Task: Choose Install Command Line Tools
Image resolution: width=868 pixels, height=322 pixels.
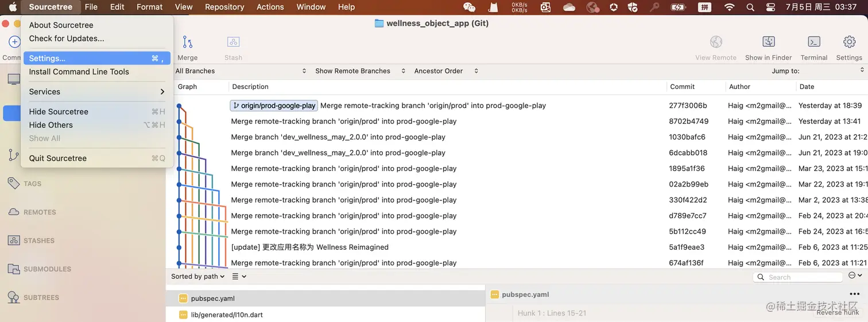Action: tap(96, 72)
